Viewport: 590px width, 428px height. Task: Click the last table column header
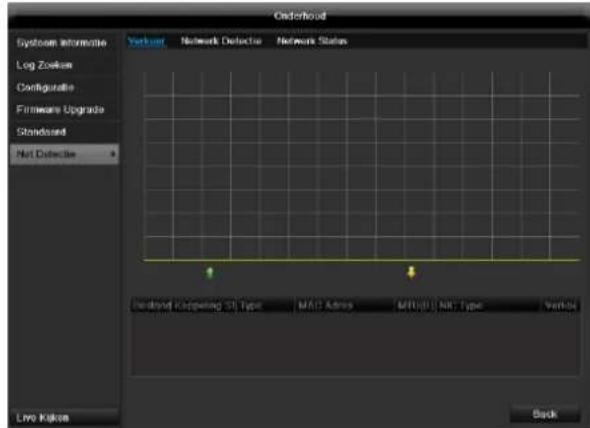coord(560,305)
